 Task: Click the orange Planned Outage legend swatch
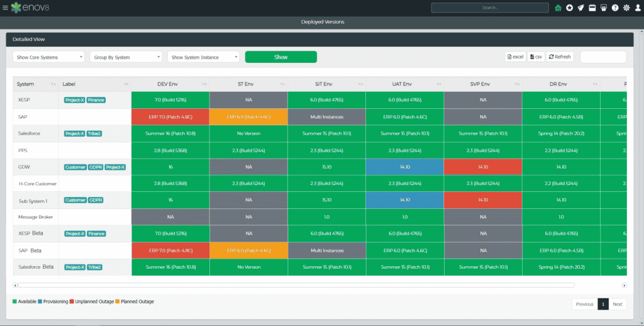[x=117, y=301]
